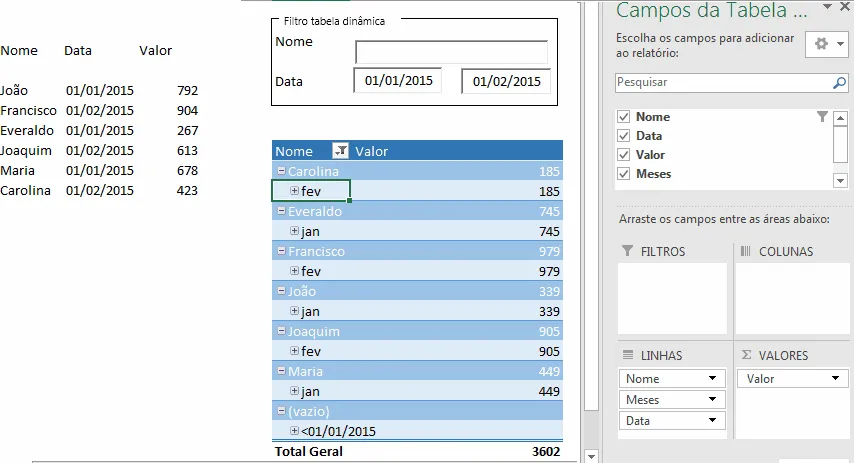Expand the fev row under Carolina
Image resolution: width=854 pixels, height=463 pixels.
tap(295, 191)
